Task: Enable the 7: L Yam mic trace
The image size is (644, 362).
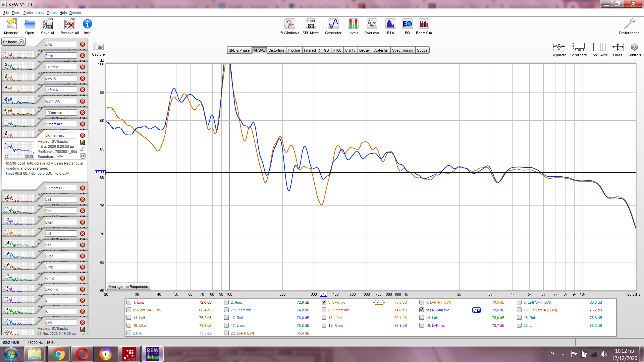Action: click(226, 310)
